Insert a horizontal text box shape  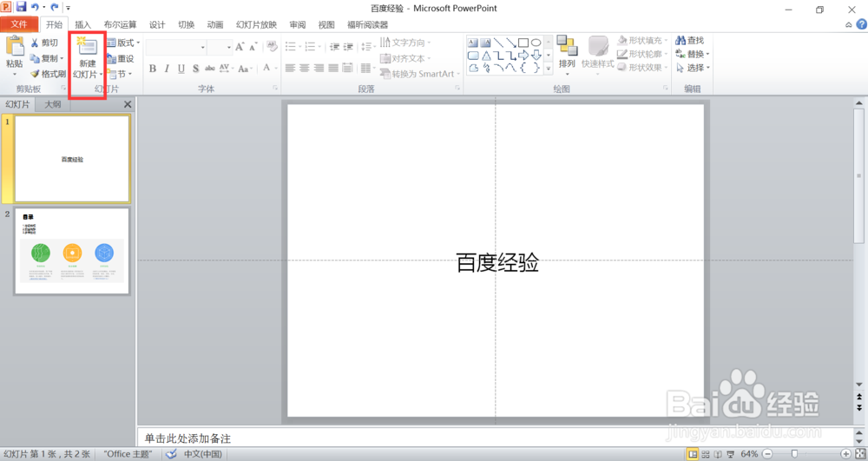pos(472,43)
